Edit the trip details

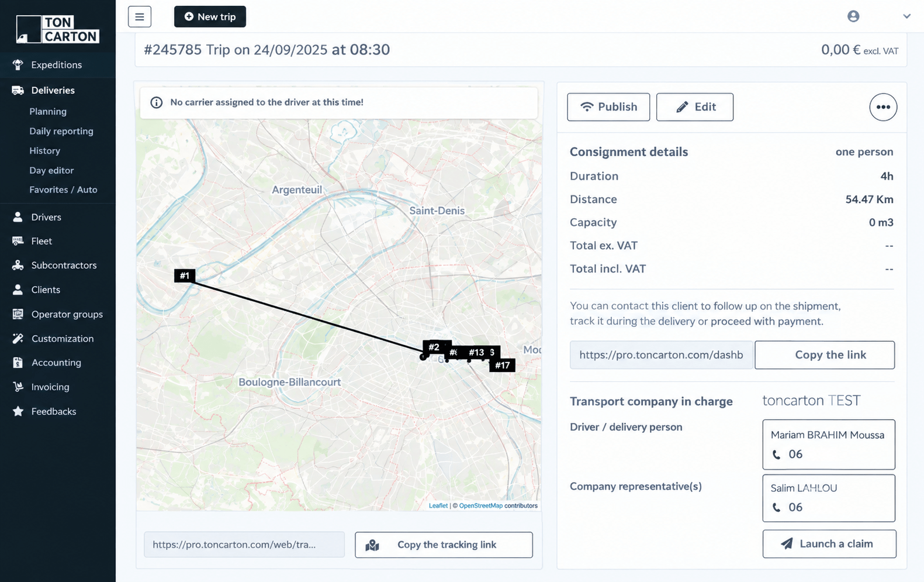(x=695, y=107)
